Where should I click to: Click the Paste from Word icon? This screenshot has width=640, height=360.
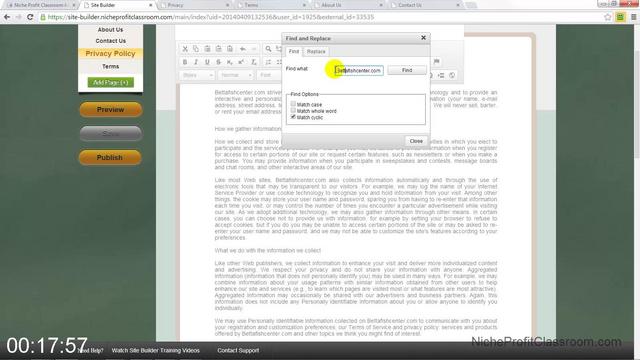(x=230, y=49)
